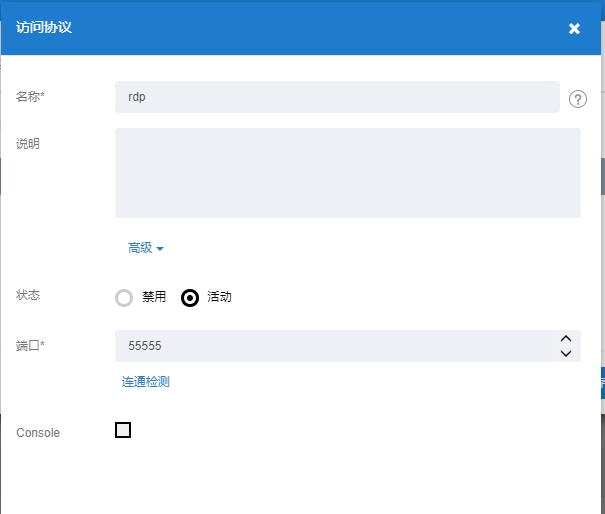Click the Console label text
Screen dimensions: 605x514
[38, 433]
